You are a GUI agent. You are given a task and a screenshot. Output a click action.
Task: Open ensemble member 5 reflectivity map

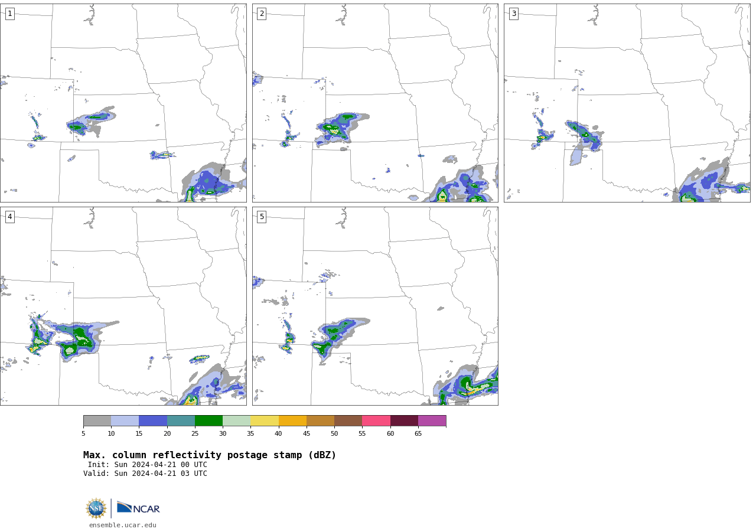point(375,306)
